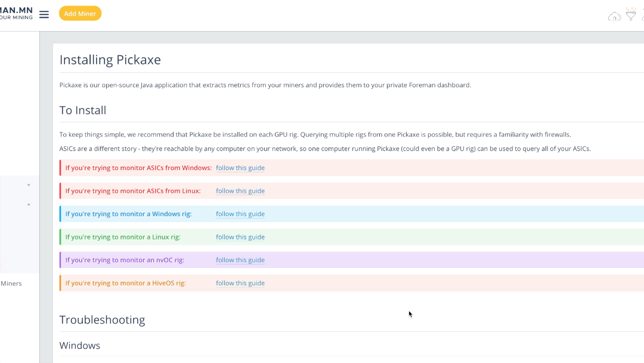644x363 pixels.
Task: Select the Miners sidebar item
Action: click(x=11, y=283)
